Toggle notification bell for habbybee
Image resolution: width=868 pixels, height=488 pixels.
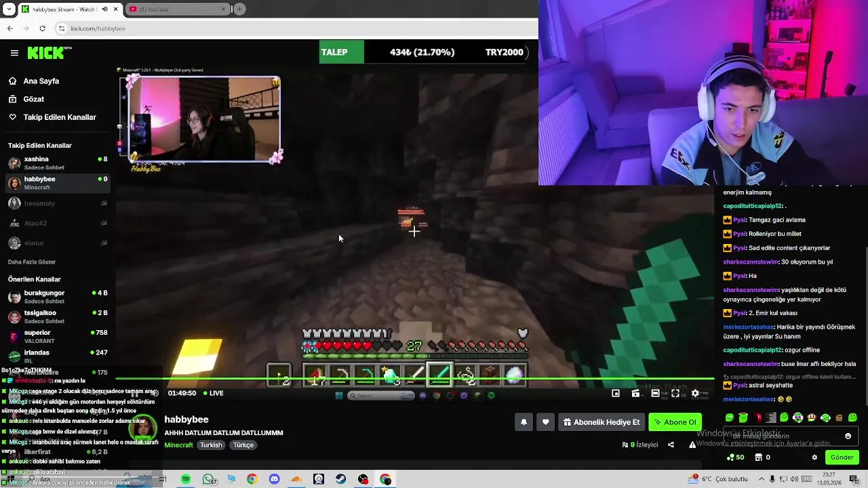[524, 422]
